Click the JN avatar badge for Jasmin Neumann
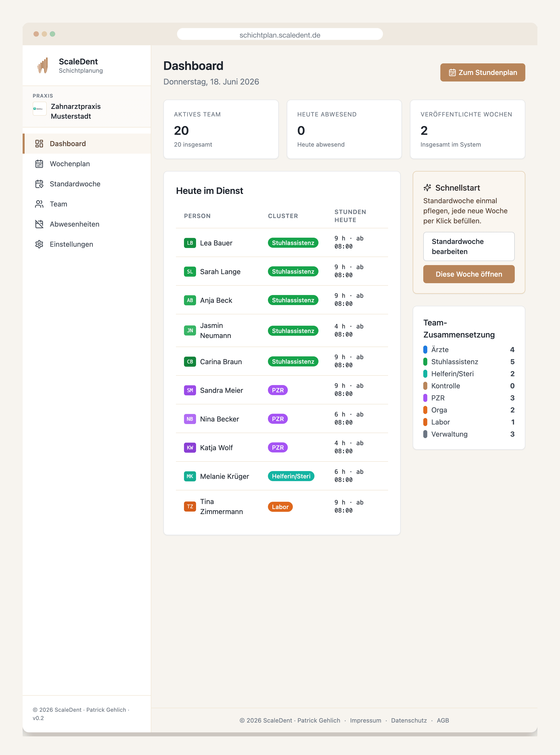This screenshot has height=755, width=560. coord(190,330)
